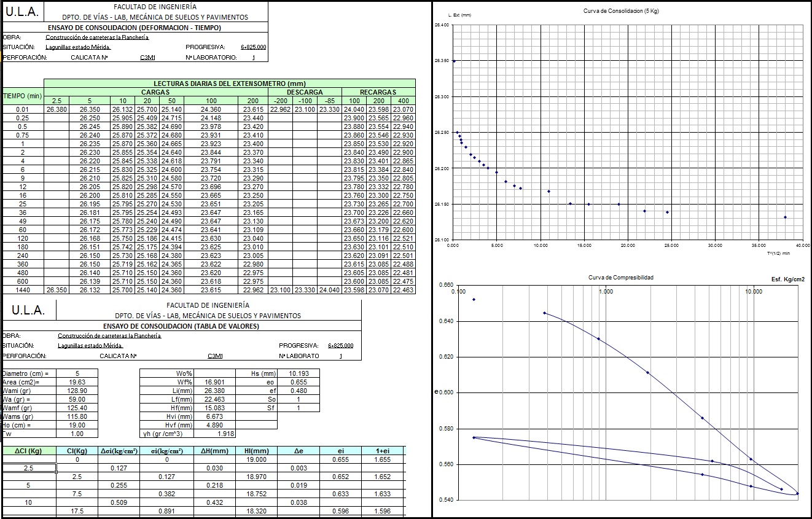Click the stress increment 0.509

(x=119, y=502)
